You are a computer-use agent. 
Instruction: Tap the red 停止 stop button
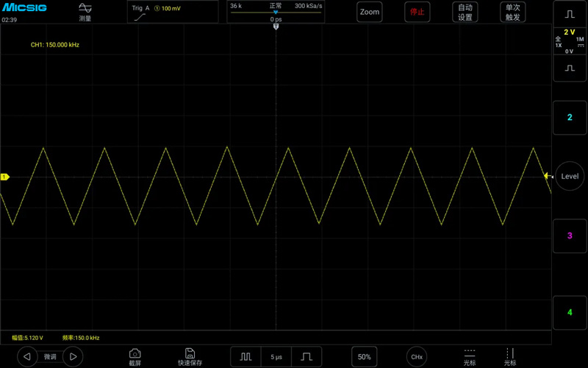[417, 12]
